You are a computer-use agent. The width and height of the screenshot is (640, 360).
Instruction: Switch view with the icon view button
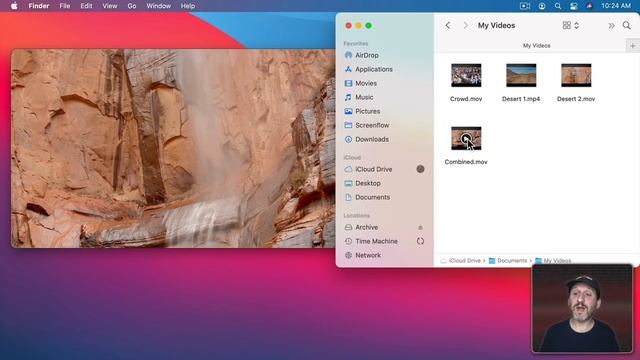click(567, 25)
